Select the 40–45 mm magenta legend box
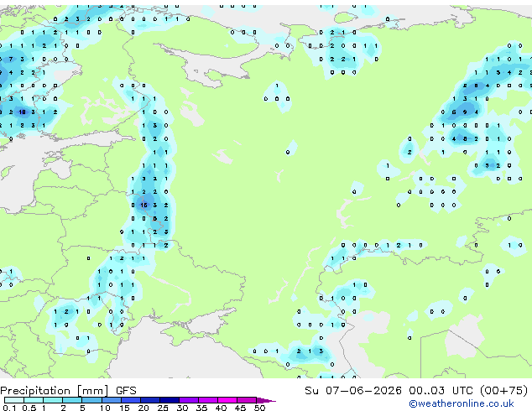 [x=227, y=400]
